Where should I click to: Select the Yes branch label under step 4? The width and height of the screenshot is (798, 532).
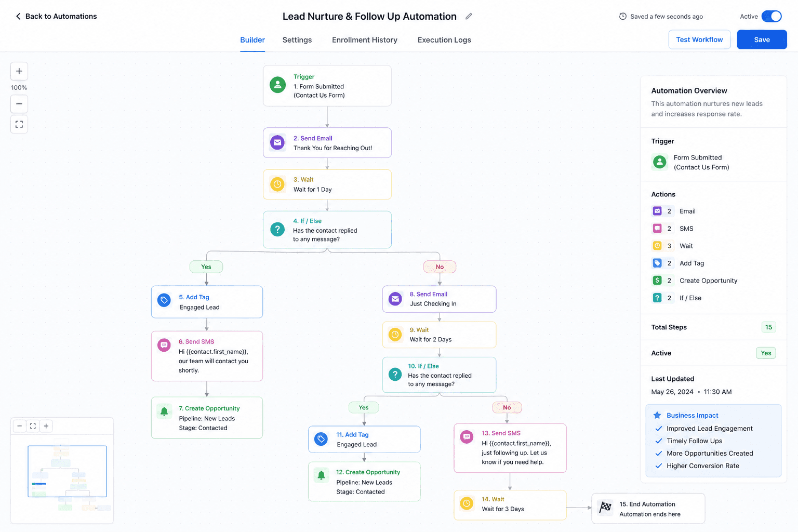tap(206, 267)
